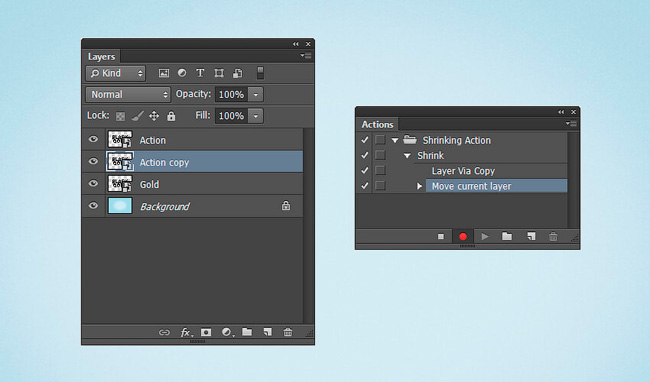Image resolution: width=650 pixels, height=382 pixels.
Task: Click the pixel layer filter icon
Action: pos(164,73)
